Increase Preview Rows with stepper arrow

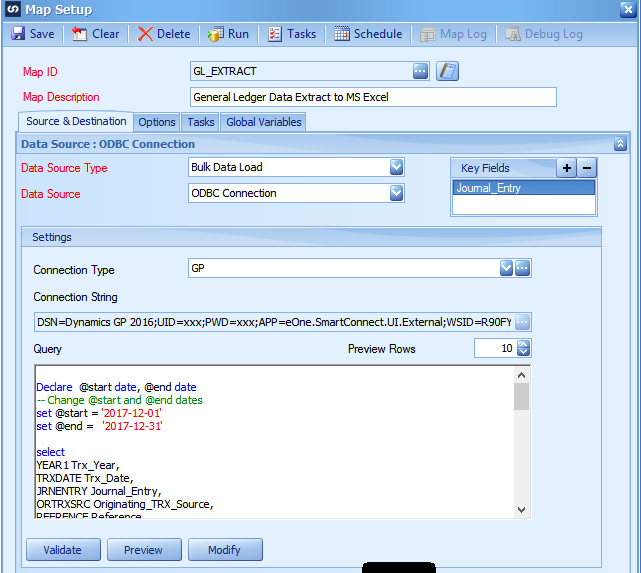[x=523, y=343]
